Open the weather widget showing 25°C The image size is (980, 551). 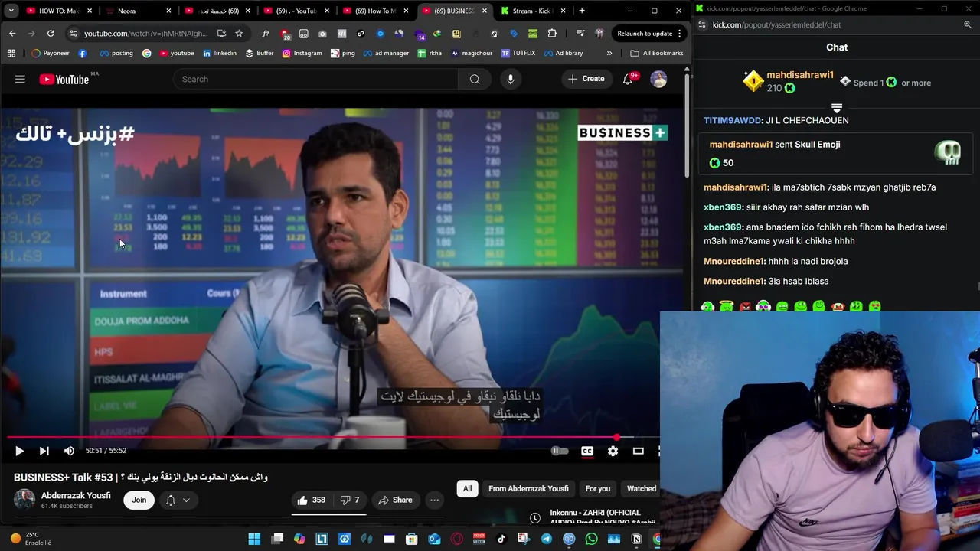(x=31, y=539)
